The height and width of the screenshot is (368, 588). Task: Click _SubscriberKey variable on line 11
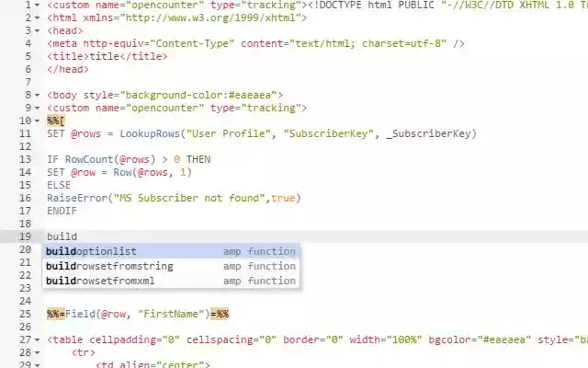click(428, 133)
